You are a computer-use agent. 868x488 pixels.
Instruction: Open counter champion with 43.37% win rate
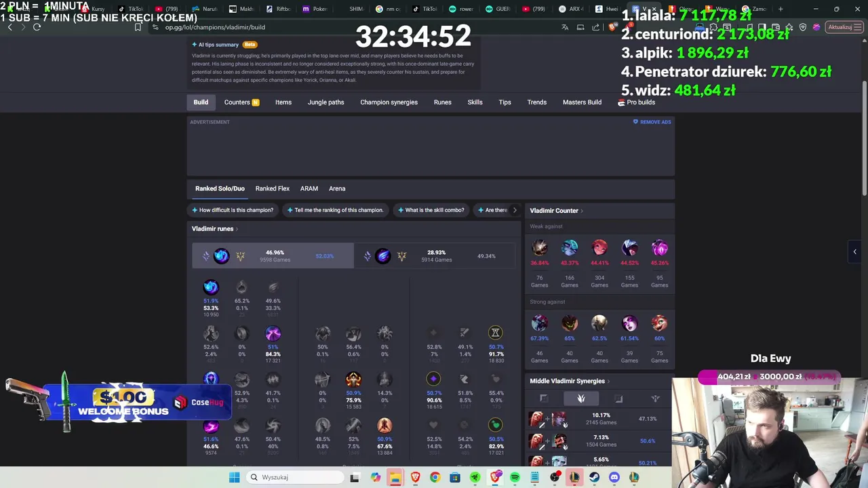coord(570,247)
